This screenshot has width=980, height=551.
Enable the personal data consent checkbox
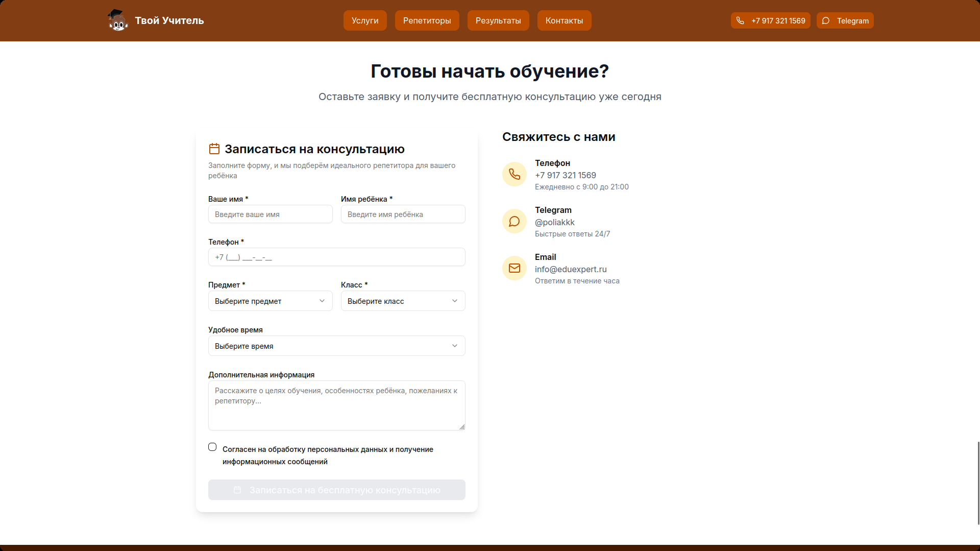pos(212,447)
